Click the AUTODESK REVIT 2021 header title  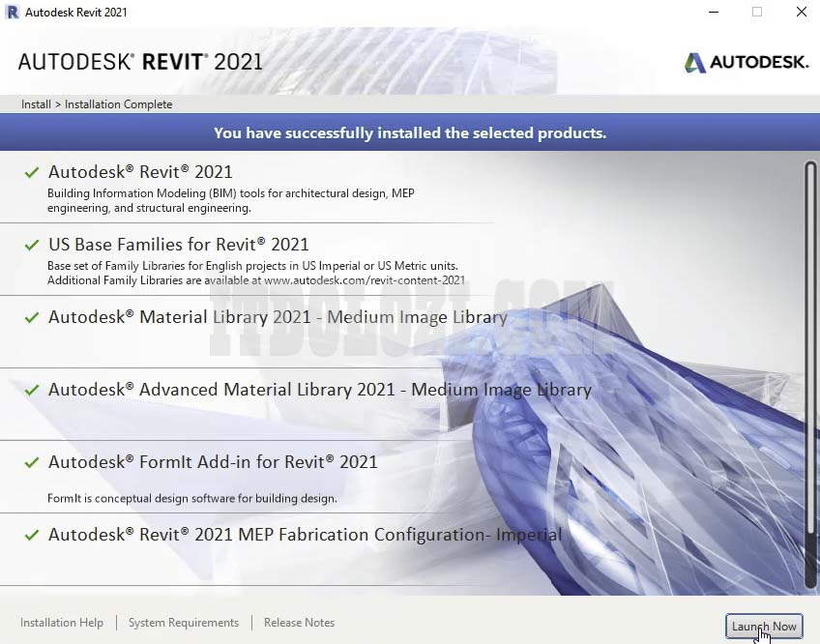click(140, 62)
